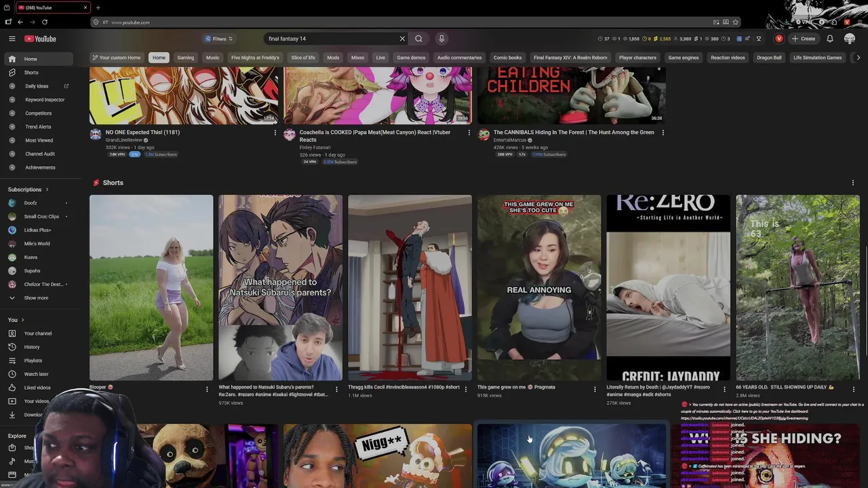
Task: Open the GrandLineReview channel link
Action: coord(124,140)
